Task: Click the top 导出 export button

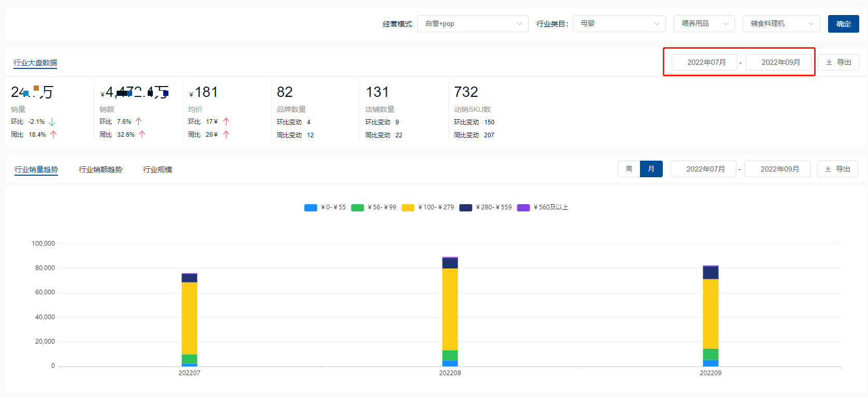Action: coord(838,62)
